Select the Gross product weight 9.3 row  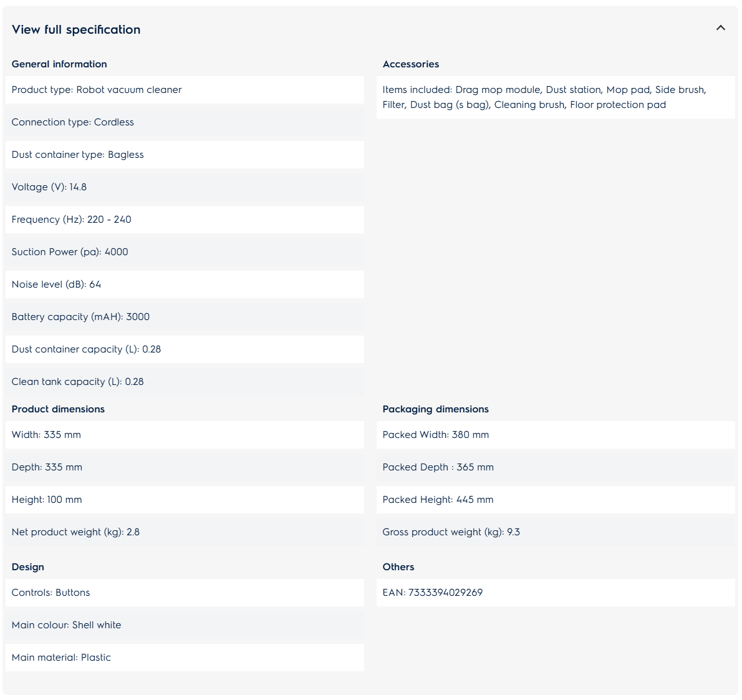pyautogui.click(x=556, y=532)
